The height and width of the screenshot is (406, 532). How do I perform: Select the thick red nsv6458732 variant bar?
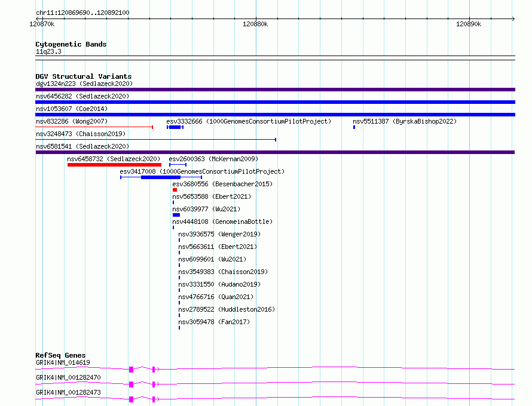click(x=114, y=165)
